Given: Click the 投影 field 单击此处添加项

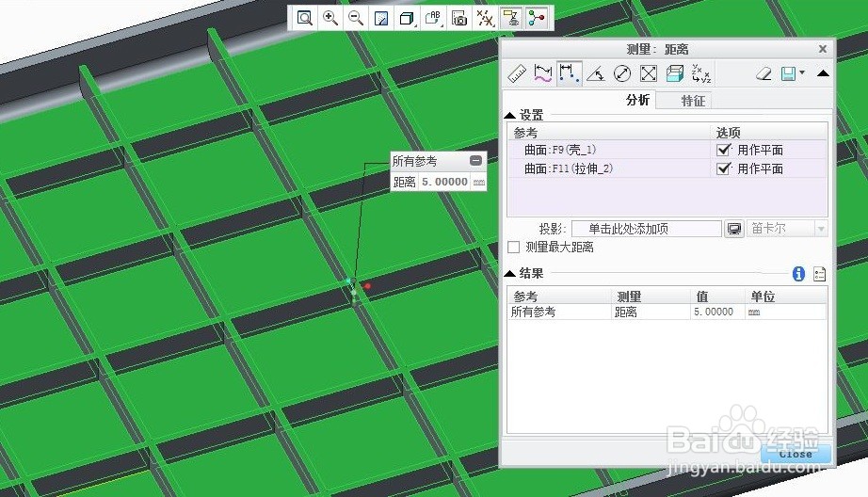Looking at the screenshot, I should (x=647, y=229).
